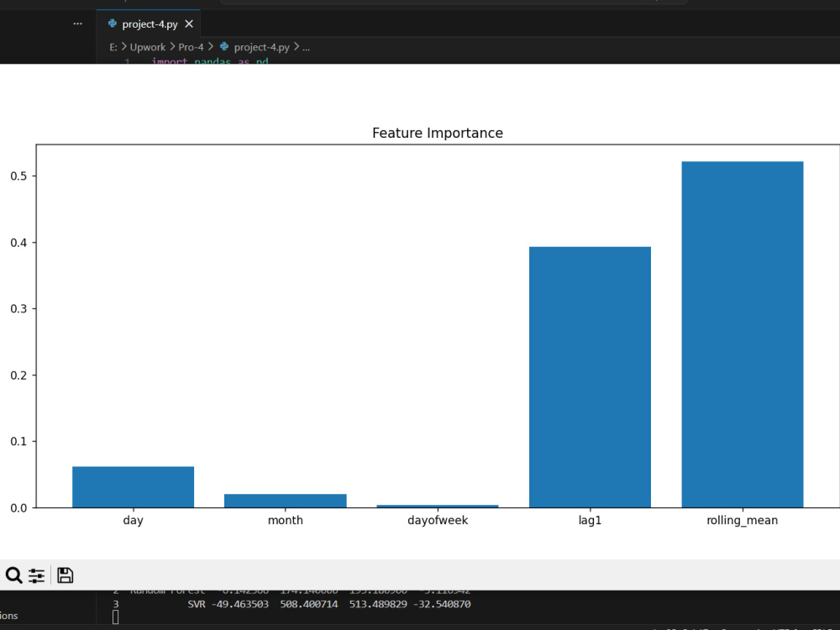This screenshot has width=840, height=630.
Task: Click the 513.489829 value in terminal
Action: (x=378, y=604)
